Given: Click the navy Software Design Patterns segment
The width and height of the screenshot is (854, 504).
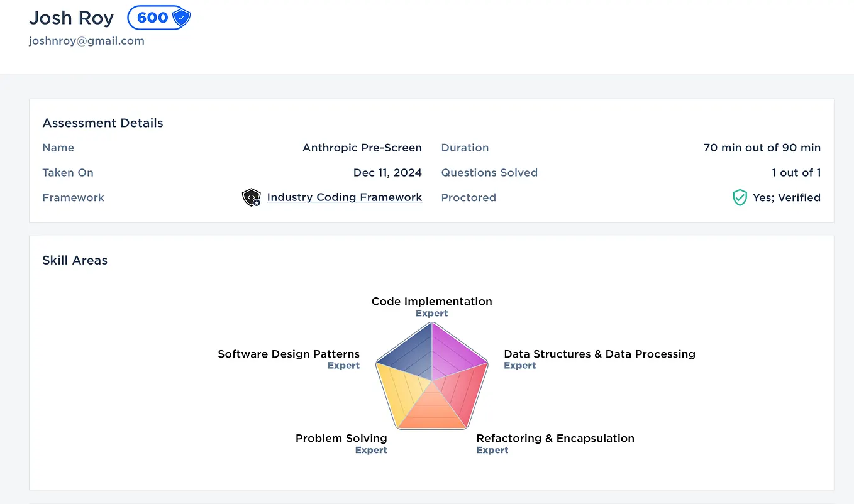Looking at the screenshot, I should (x=409, y=353).
